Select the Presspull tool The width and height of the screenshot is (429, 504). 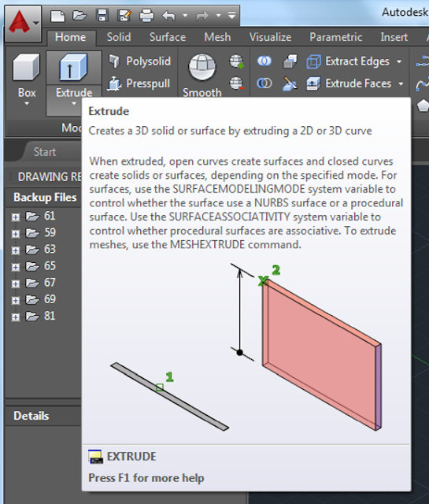pyautogui.click(x=139, y=83)
